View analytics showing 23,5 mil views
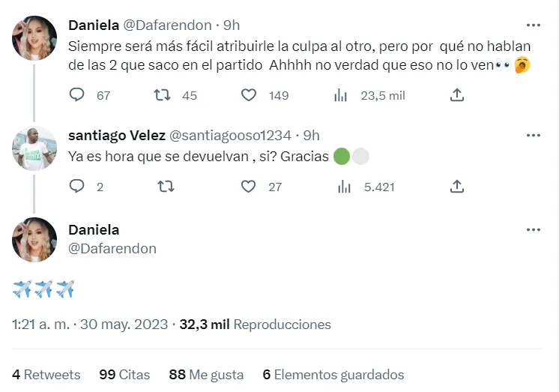The height and width of the screenshot is (392, 559). coord(340,95)
